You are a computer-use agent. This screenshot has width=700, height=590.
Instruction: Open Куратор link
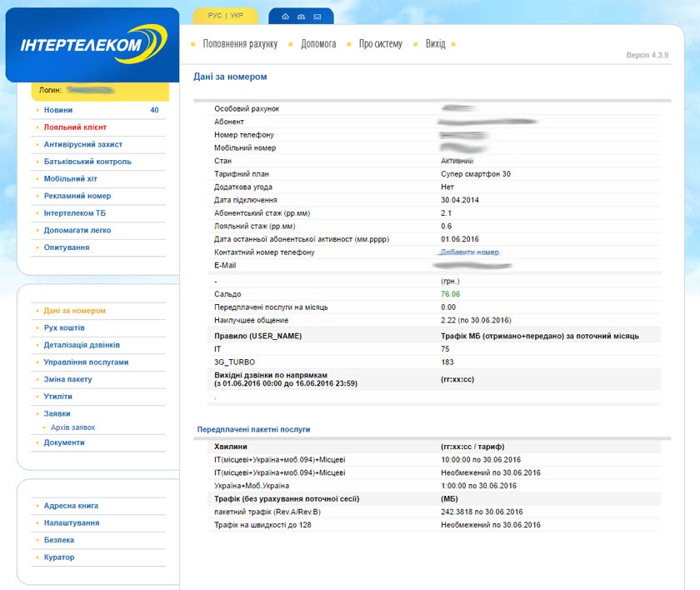[x=59, y=557]
